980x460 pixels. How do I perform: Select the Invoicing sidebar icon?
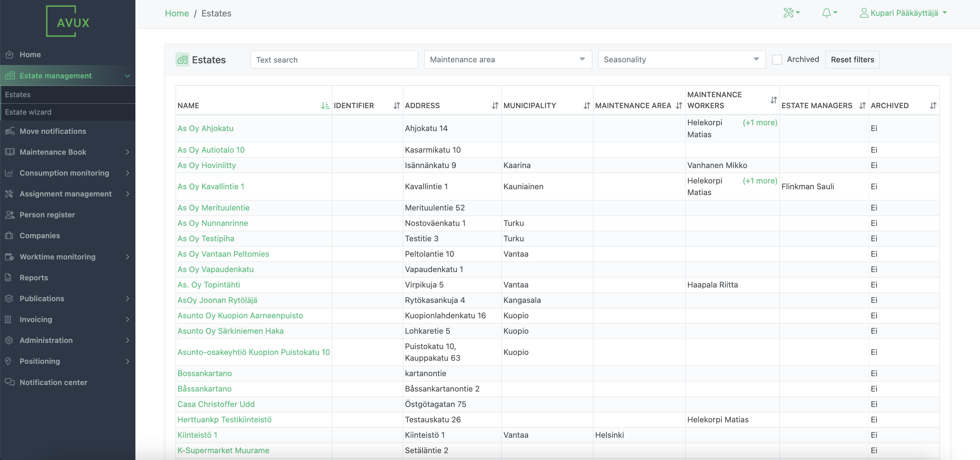[x=10, y=319]
